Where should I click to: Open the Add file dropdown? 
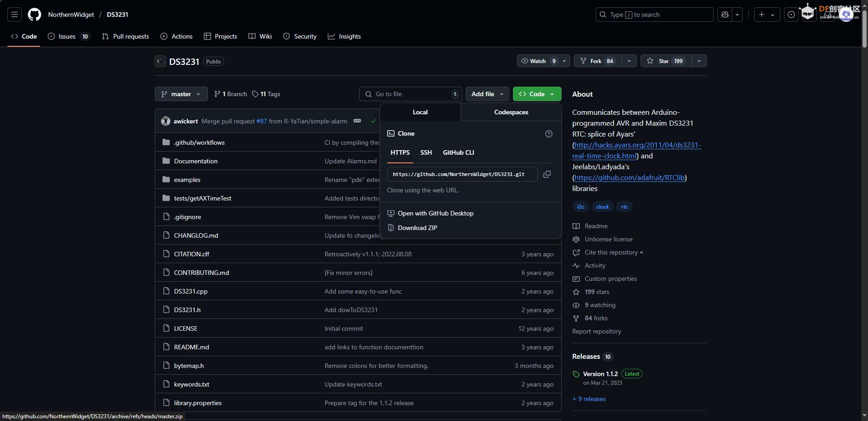[x=487, y=94]
